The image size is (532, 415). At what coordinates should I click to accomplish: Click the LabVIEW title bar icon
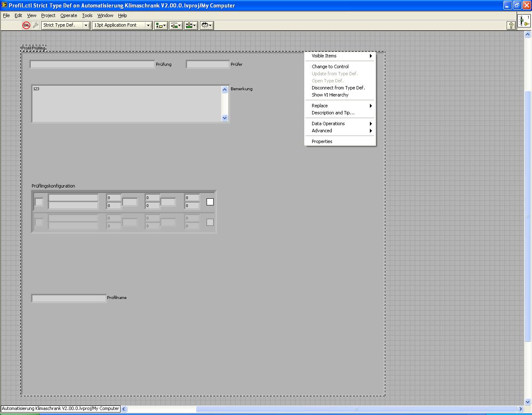point(4,5)
